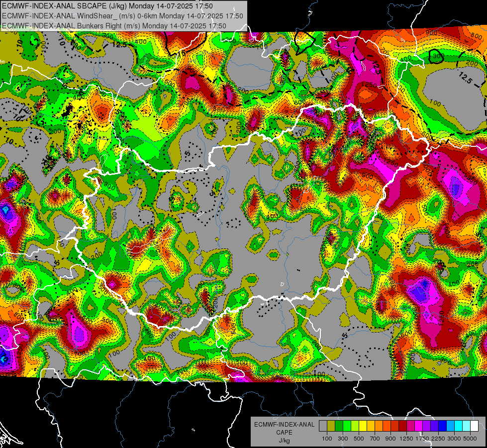Viewport: 487px width, 448px height.
Task: Click the J/kg unit label in legend
Action: [284, 441]
